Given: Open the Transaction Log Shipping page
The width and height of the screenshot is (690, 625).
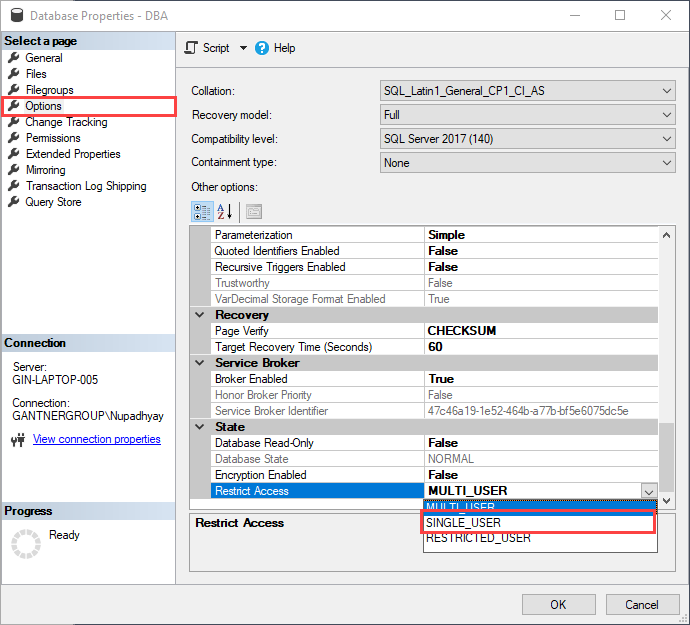Looking at the screenshot, I should coord(86,186).
